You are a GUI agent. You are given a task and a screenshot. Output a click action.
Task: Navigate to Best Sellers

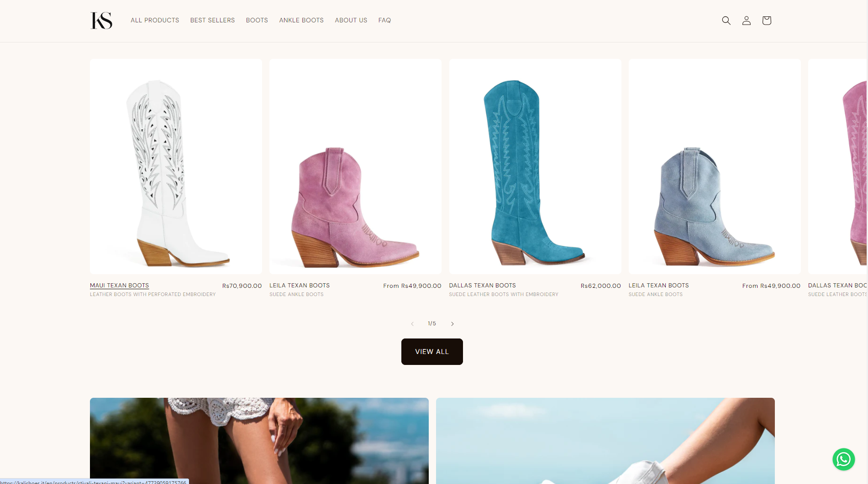coord(212,21)
